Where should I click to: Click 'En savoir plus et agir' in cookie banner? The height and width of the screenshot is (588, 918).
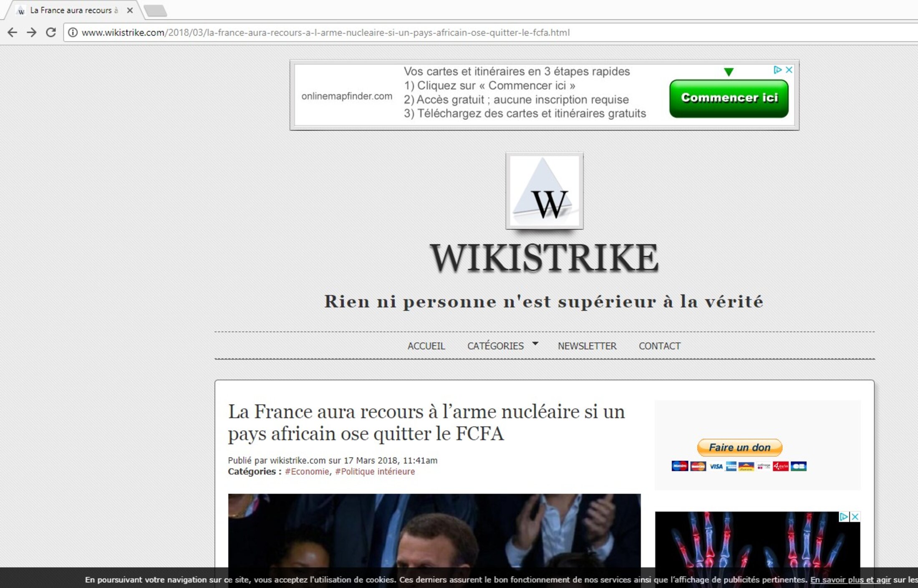coord(850,580)
